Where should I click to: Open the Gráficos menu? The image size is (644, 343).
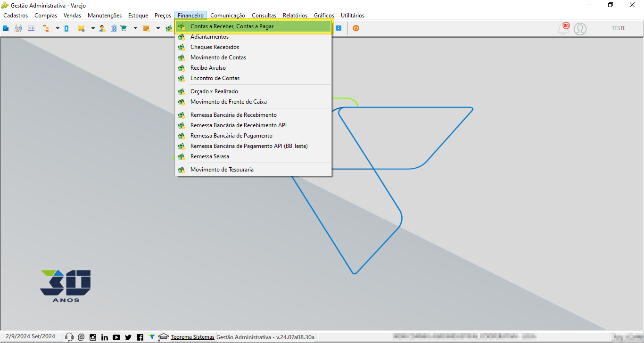click(x=324, y=16)
